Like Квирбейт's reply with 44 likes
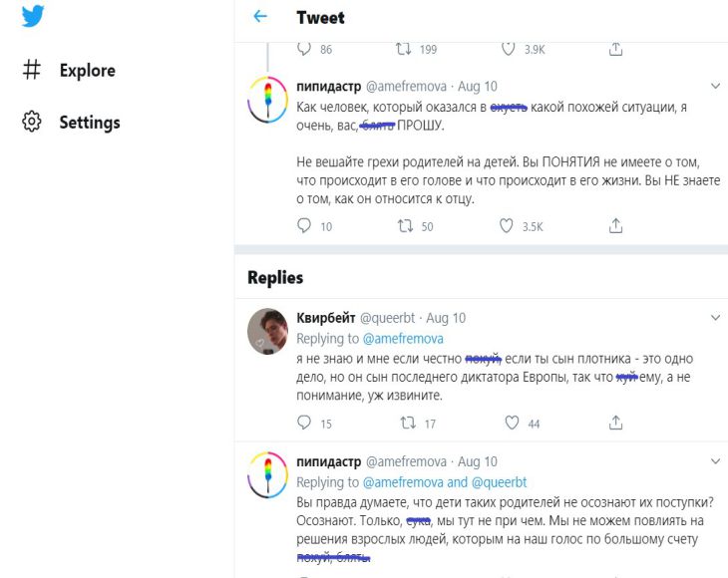728x578 pixels. (x=513, y=424)
